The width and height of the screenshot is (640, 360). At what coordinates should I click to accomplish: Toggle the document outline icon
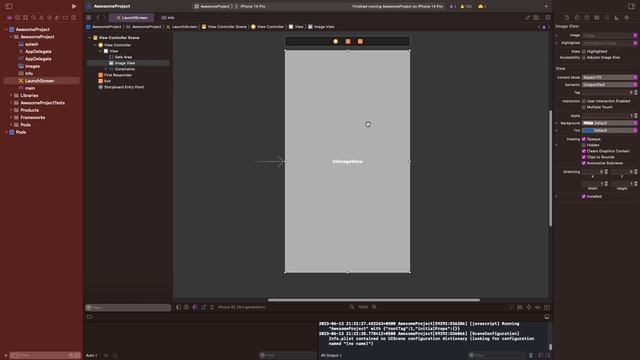pyautogui.click(x=178, y=307)
